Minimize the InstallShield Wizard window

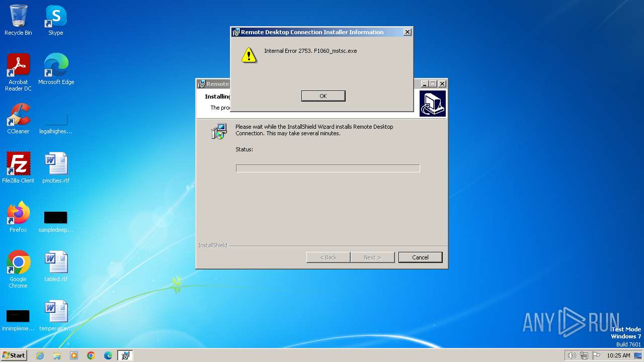coord(424,84)
